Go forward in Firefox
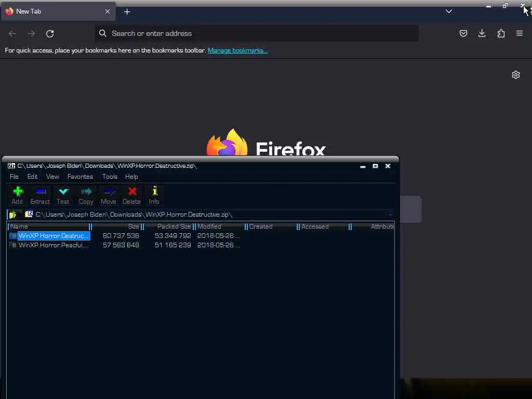The image size is (532, 399). pyautogui.click(x=31, y=34)
